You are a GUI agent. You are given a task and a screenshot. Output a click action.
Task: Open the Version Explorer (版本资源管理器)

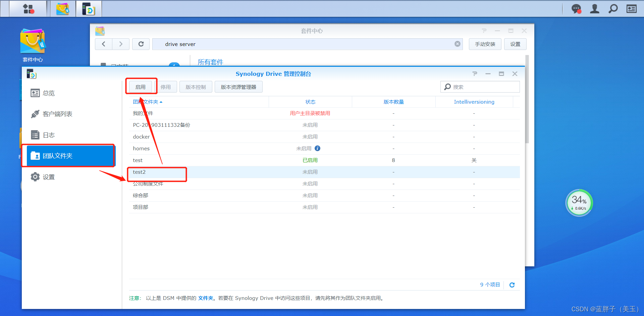(238, 87)
